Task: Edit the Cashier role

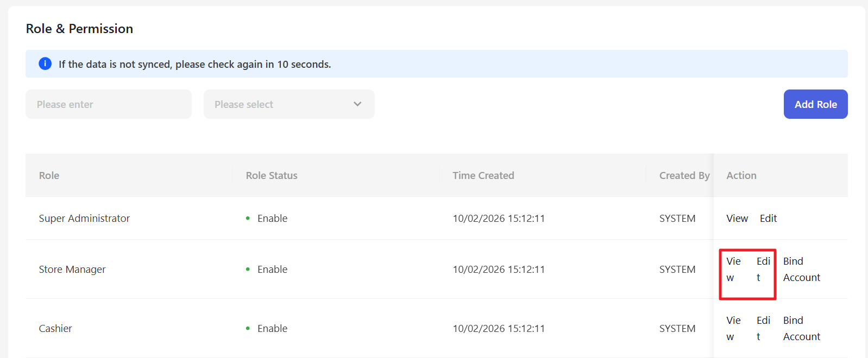Action: pos(763,328)
